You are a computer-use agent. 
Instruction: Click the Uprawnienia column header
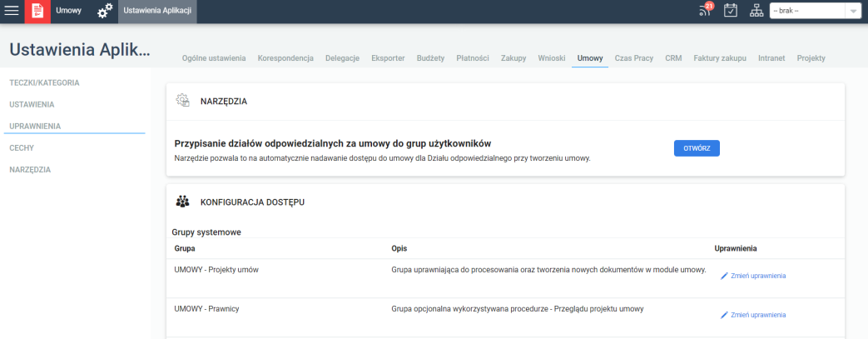736,248
